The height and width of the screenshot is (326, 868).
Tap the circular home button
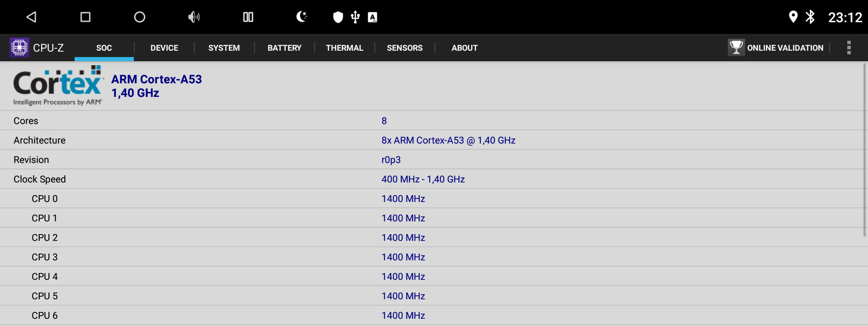coord(140,17)
